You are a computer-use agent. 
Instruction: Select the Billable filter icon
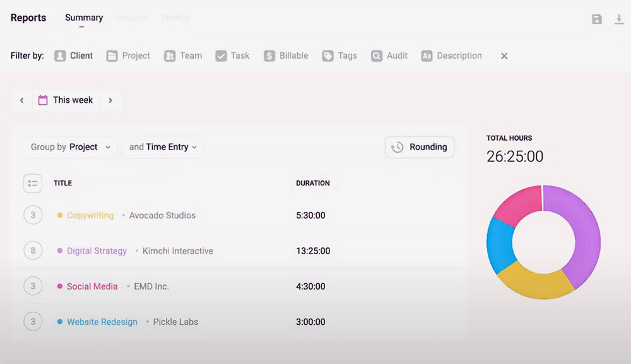269,56
